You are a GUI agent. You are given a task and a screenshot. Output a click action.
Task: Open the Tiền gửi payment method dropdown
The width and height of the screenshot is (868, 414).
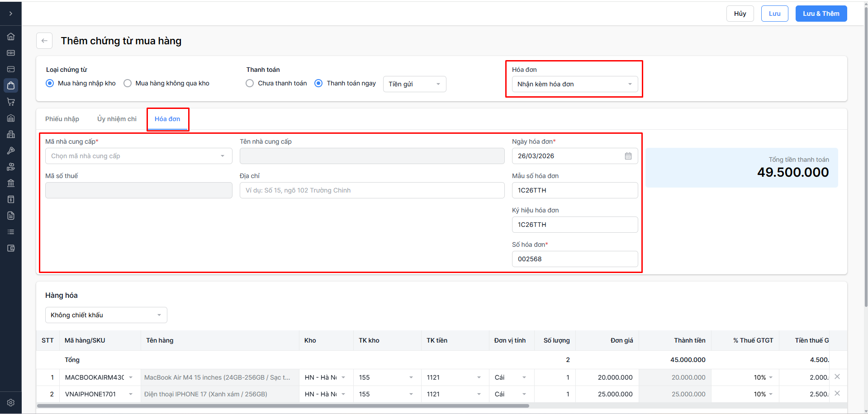pyautogui.click(x=414, y=84)
